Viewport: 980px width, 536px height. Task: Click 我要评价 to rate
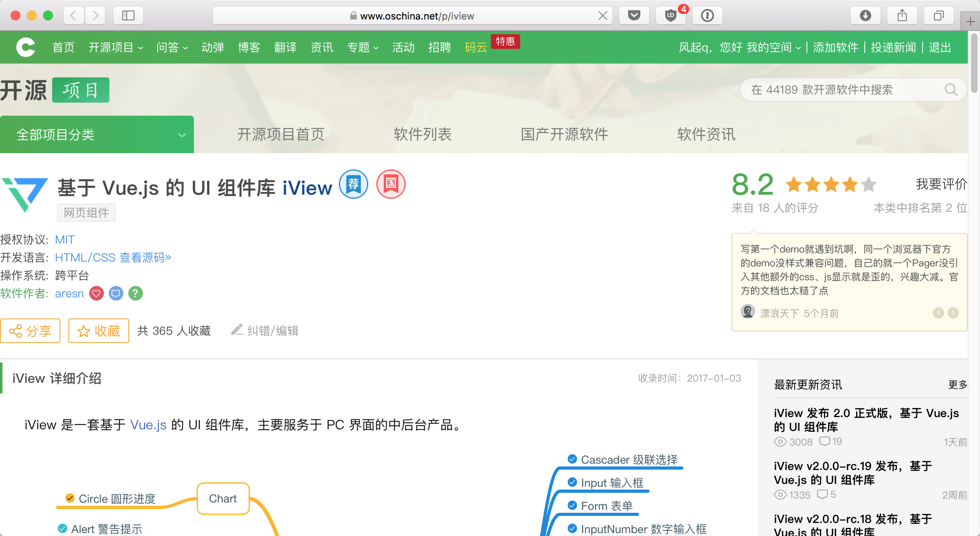point(941,184)
